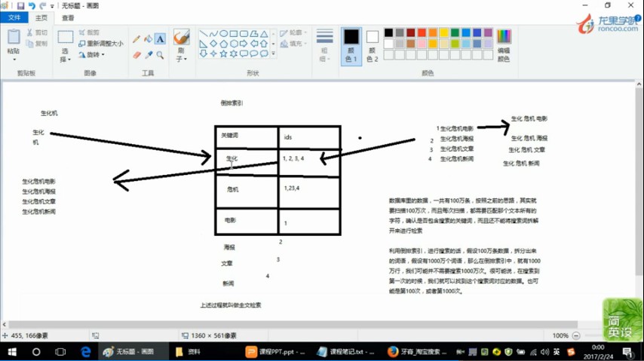Select 颜色 2 background color box
Image resolution: width=644 pixels, height=361 pixels.
coord(372,46)
